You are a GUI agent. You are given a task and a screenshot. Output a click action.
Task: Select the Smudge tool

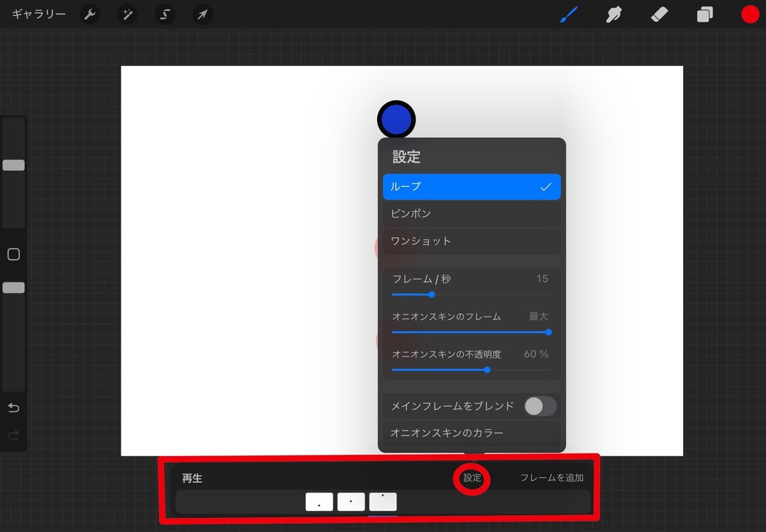coord(614,15)
